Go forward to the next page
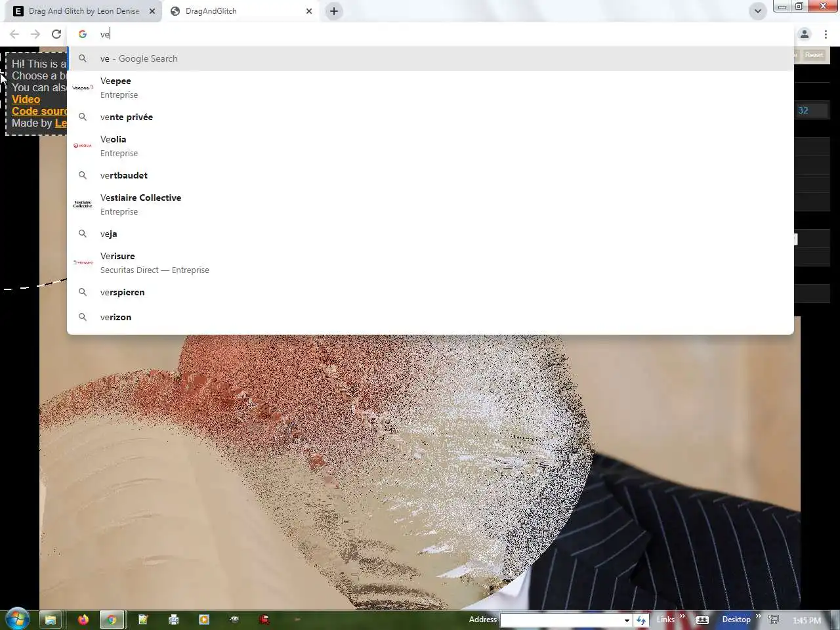This screenshot has height=630, width=840. 35,34
